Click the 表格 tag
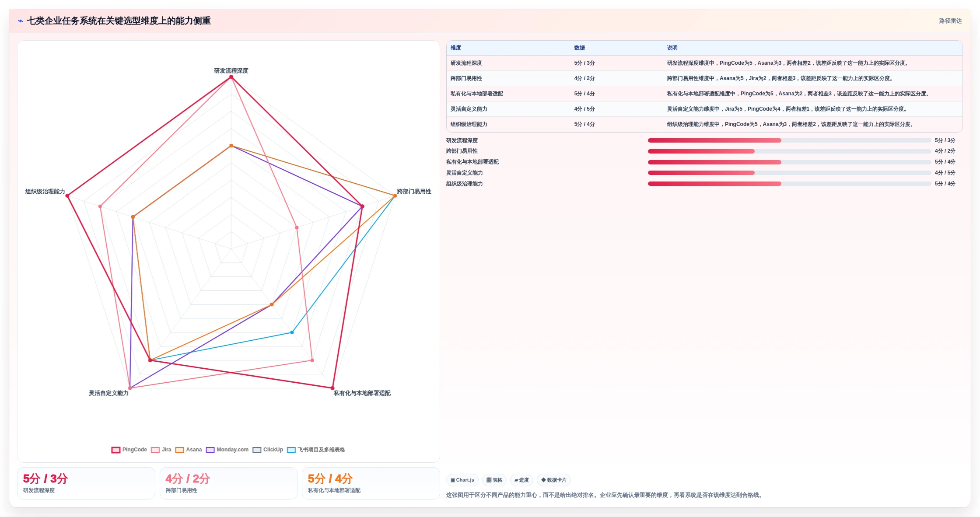980x517 pixels. tap(494, 480)
